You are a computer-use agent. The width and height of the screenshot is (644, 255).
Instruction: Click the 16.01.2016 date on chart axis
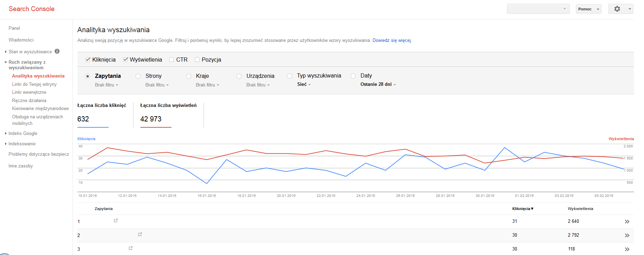(207, 195)
